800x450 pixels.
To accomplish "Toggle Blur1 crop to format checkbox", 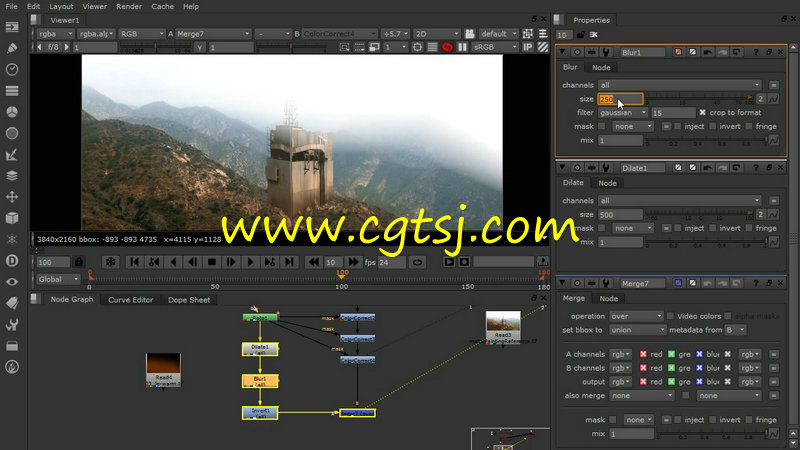I will coord(703,112).
